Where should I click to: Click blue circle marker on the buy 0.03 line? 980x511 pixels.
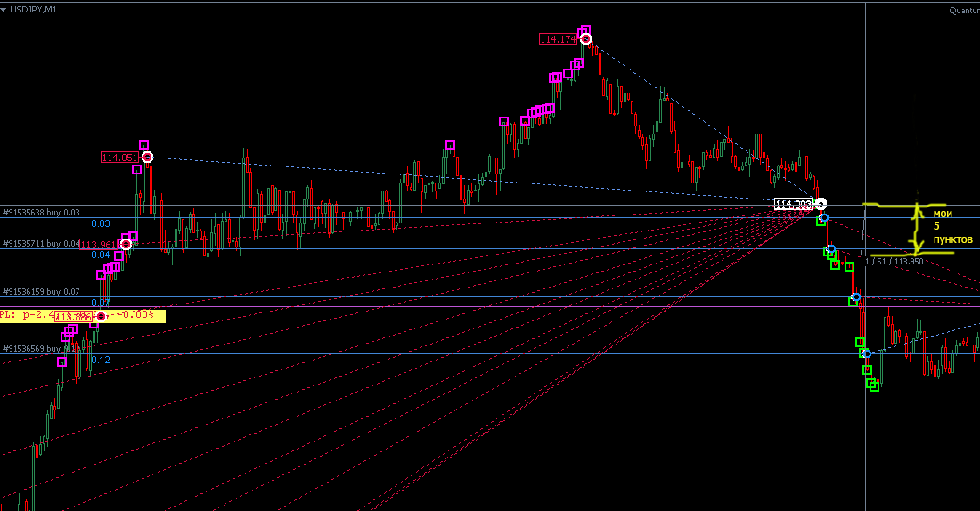(x=824, y=218)
